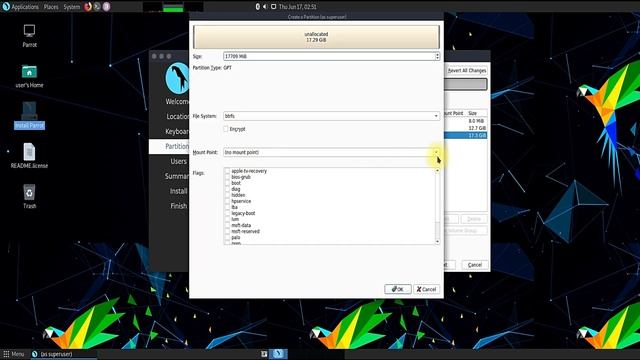Open the Mount Point dropdown

(x=331, y=152)
